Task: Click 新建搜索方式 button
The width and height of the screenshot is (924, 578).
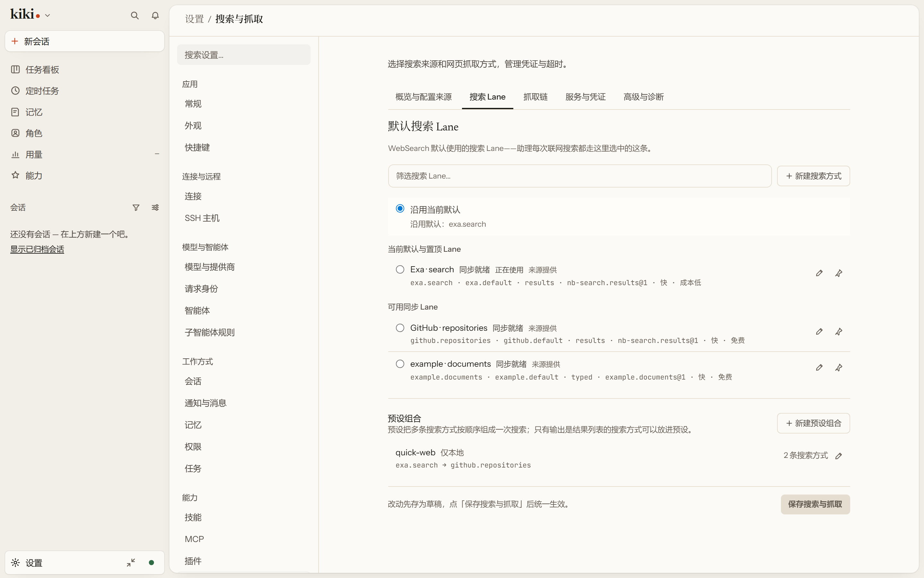Action: (x=813, y=176)
